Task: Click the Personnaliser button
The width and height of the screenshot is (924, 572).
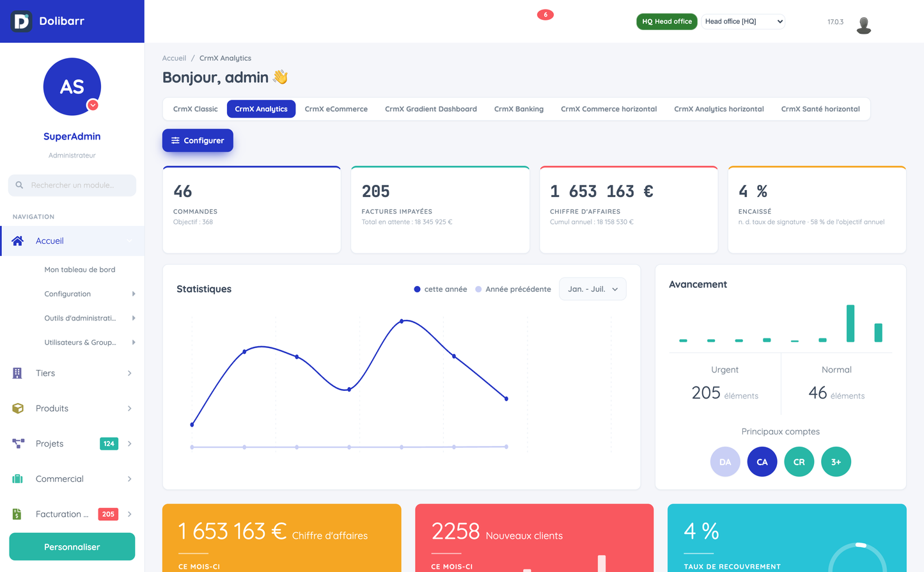Action: point(72,547)
